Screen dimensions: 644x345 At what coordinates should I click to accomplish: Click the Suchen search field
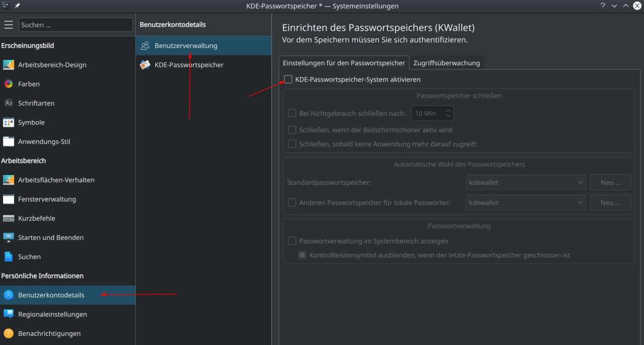(x=76, y=25)
